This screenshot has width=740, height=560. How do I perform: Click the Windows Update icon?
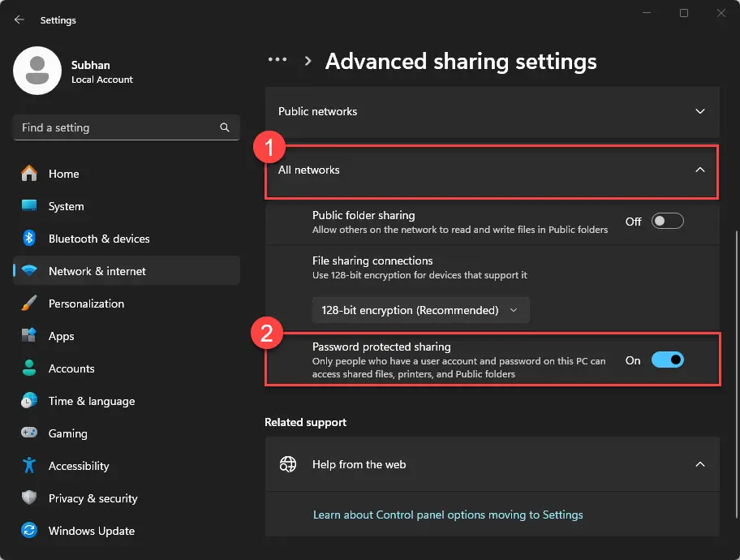29,531
